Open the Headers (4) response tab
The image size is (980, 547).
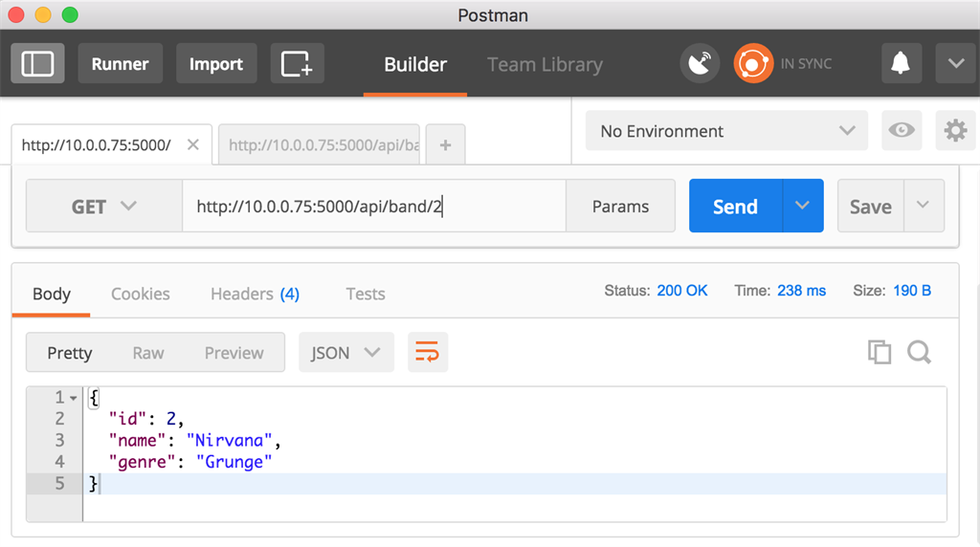point(255,294)
